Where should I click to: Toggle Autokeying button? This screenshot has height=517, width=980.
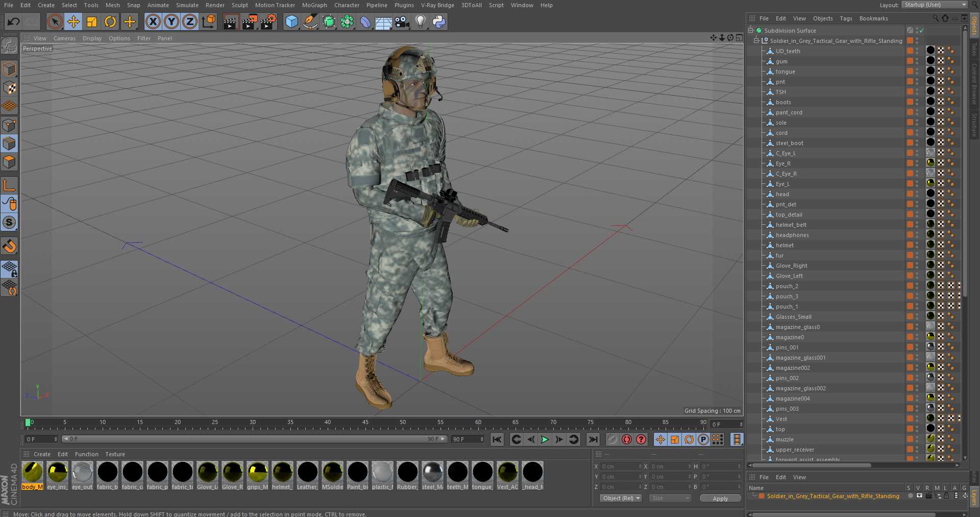point(627,439)
